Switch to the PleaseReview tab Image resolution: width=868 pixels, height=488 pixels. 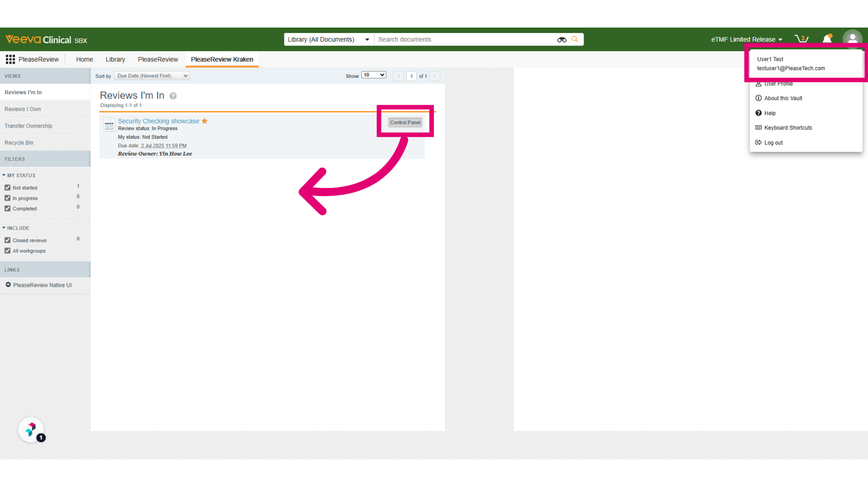[158, 59]
